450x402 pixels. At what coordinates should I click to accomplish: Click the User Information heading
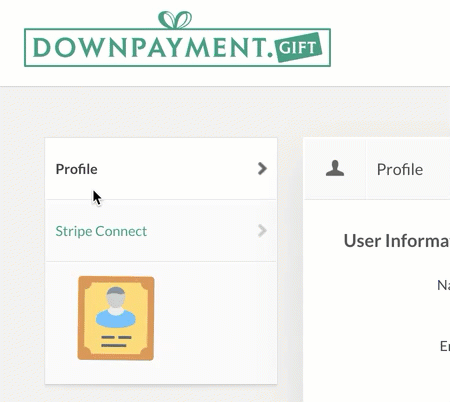397,241
